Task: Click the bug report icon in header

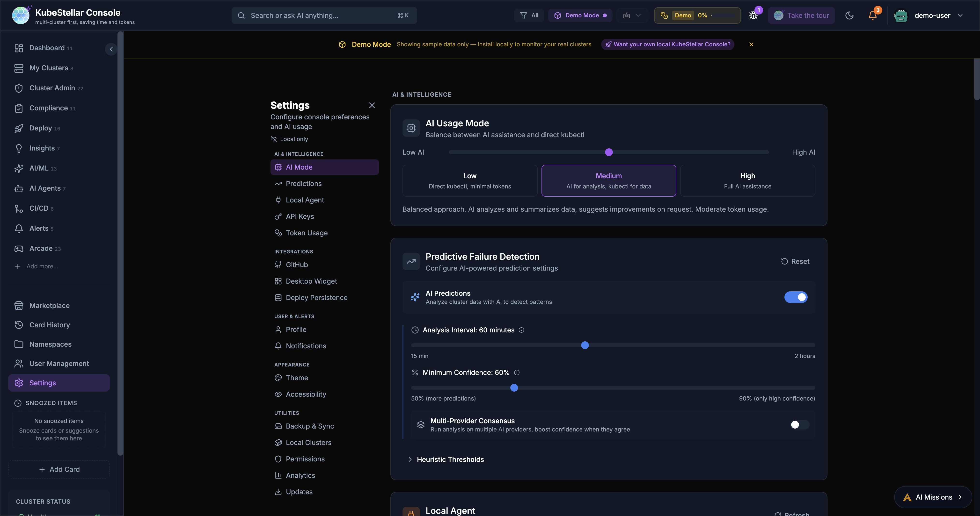Action: click(753, 16)
